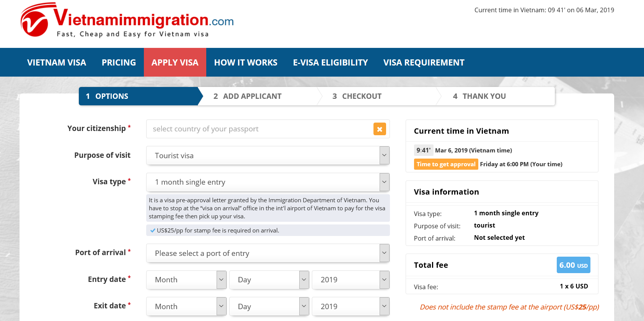The width and height of the screenshot is (644, 321).
Task: Click the Vietnamimmigration.com logo
Action: pos(127,20)
